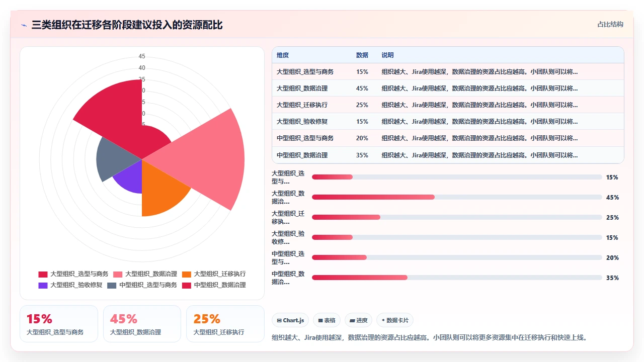Image resolution: width=644 pixels, height=362 pixels.
Task: Click the 表格 chip
Action: click(327, 320)
